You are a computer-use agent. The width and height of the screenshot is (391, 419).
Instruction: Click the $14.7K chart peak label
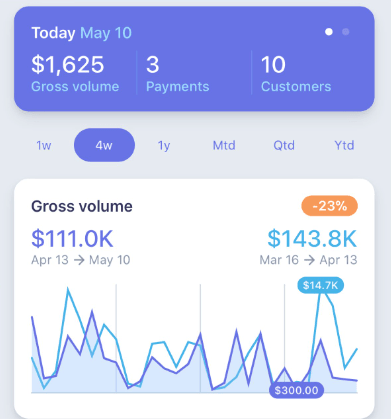(320, 285)
